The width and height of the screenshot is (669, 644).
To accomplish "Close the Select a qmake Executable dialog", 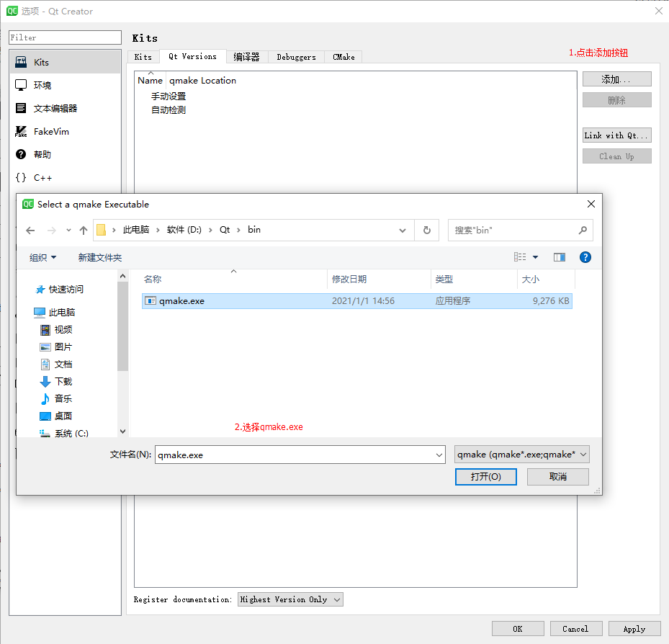I will point(591,204).
